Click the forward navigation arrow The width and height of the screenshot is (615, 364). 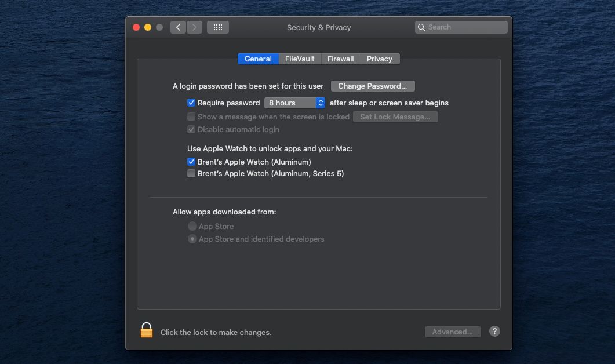click(194, 27)
